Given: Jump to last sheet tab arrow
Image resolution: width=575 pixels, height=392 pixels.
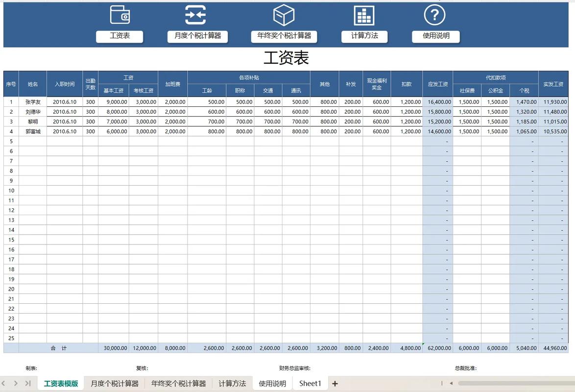Looking at the screenshot, I should pos(28,383).
